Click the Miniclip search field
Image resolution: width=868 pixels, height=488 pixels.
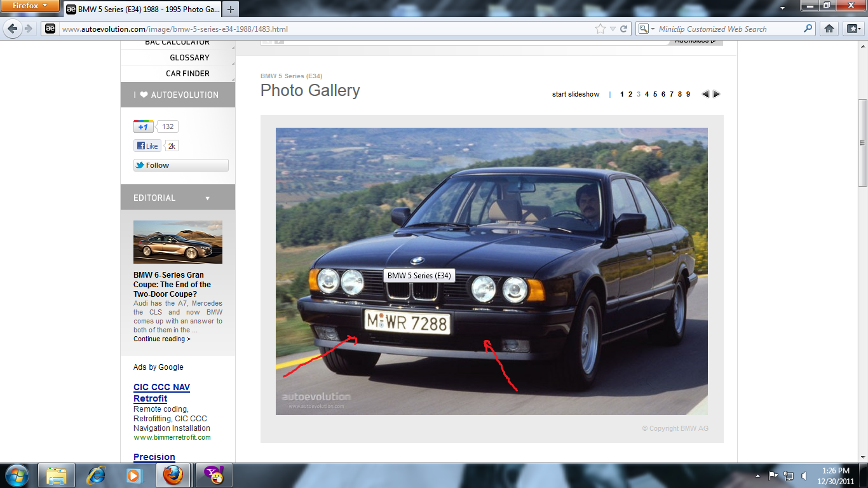click(729, 29)
